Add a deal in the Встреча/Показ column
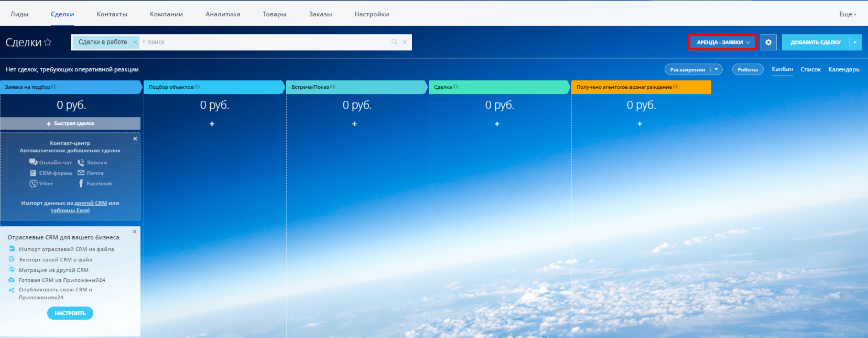The height and width of the screenshot is (338, 868). (354, 124)
